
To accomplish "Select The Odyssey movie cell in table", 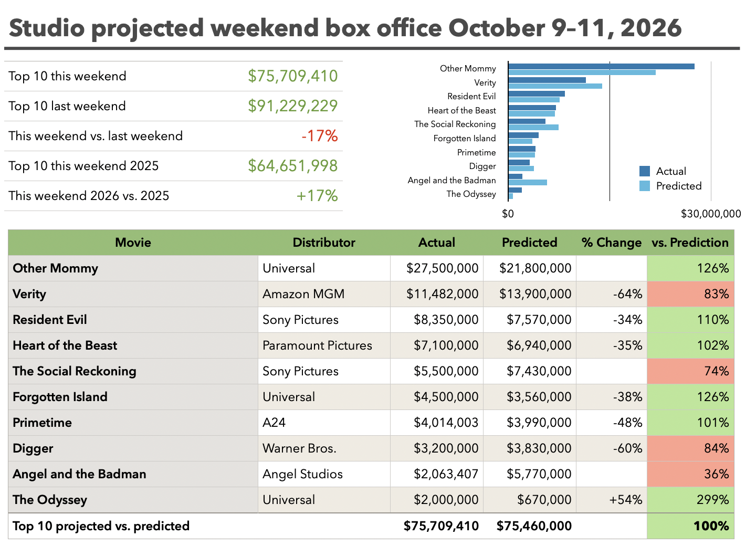I will 133,500.
